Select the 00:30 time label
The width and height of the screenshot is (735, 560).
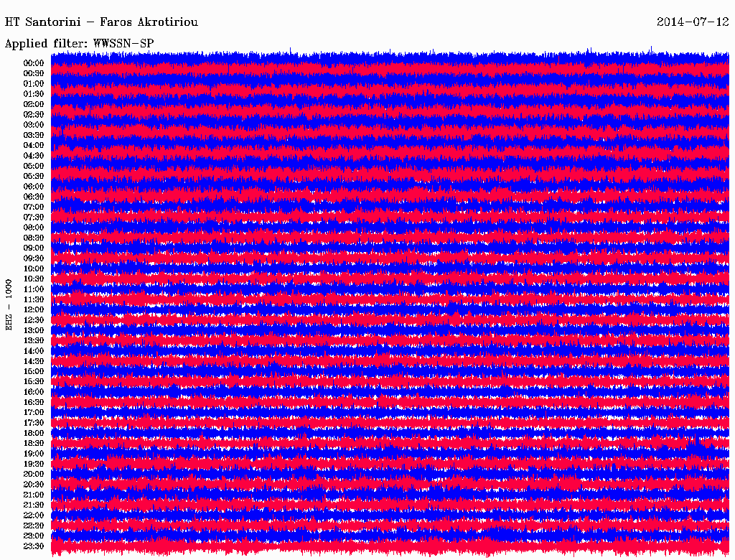click(34, 73)
